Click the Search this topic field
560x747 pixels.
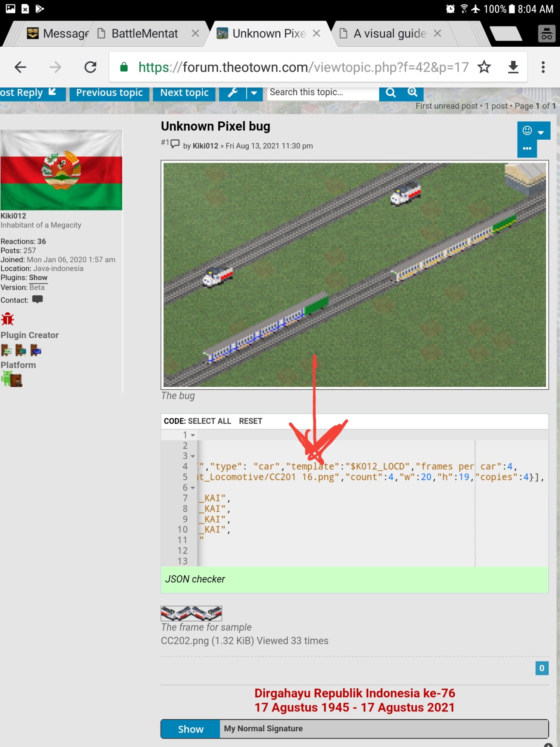pyautogui.click(x=323, y=93)
